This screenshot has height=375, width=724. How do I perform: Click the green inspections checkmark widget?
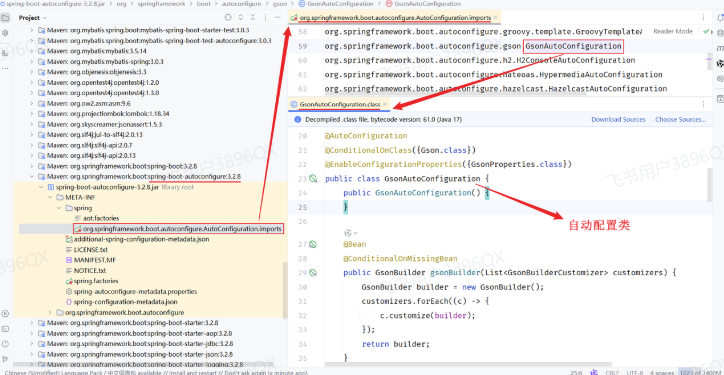[706, 31]
